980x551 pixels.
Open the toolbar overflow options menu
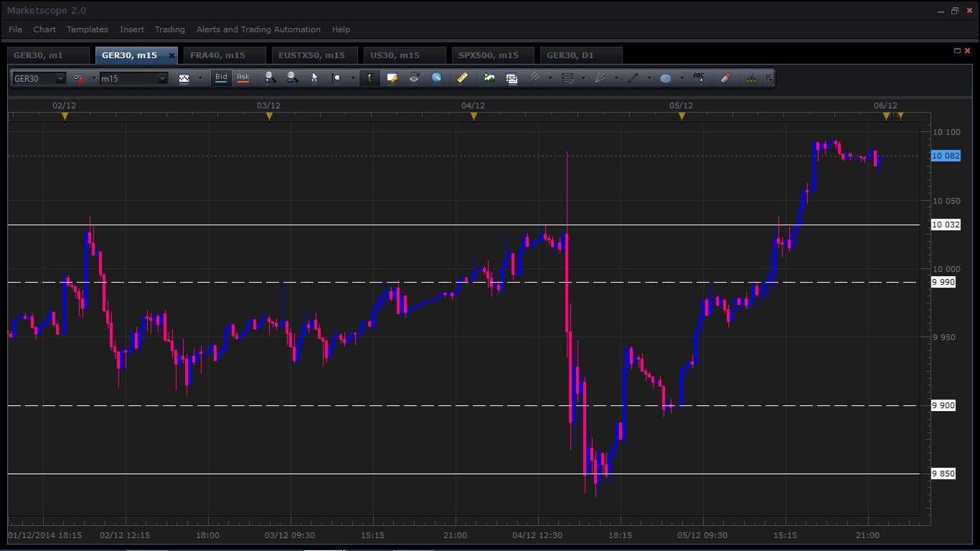(768, 78)
